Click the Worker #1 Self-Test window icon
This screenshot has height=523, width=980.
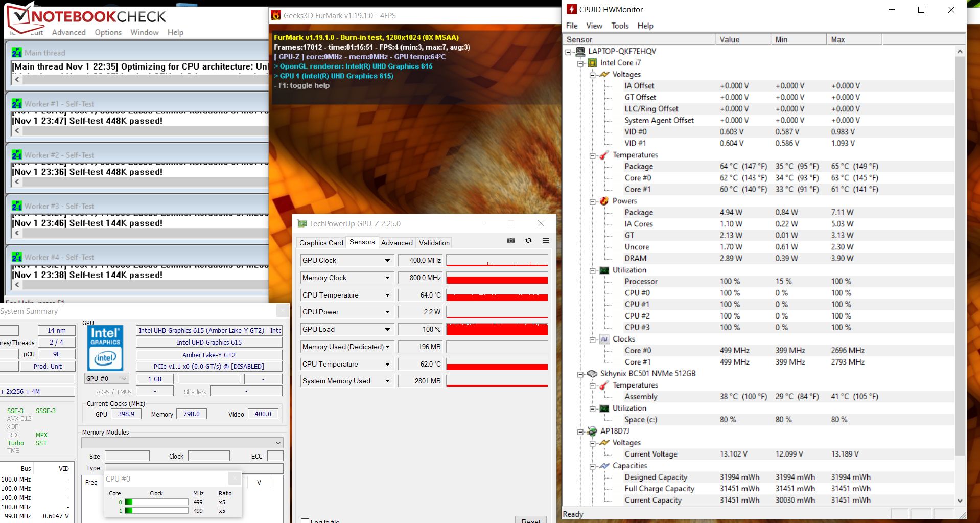[x=17, y=103]
